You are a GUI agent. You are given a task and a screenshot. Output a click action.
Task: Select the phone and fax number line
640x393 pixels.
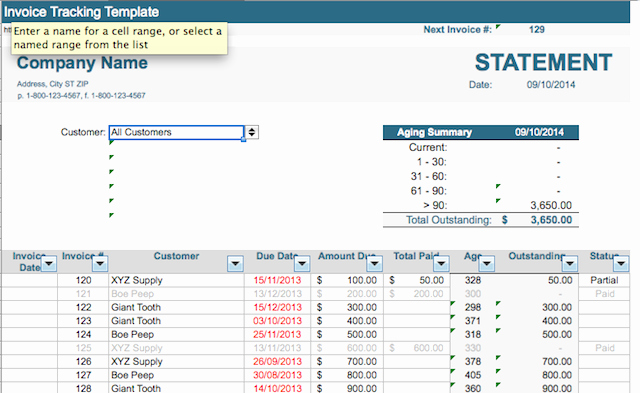click(81, 96)
